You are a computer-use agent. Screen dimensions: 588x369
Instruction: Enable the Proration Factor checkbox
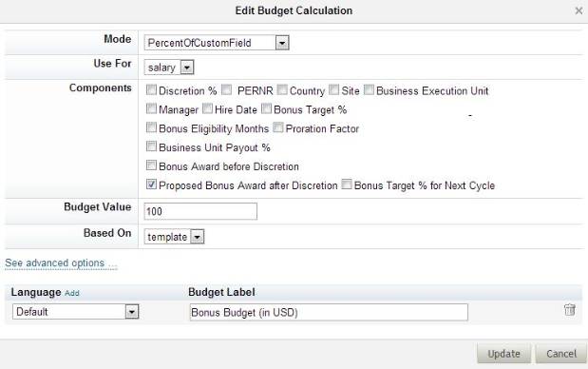tap(278, 127)
